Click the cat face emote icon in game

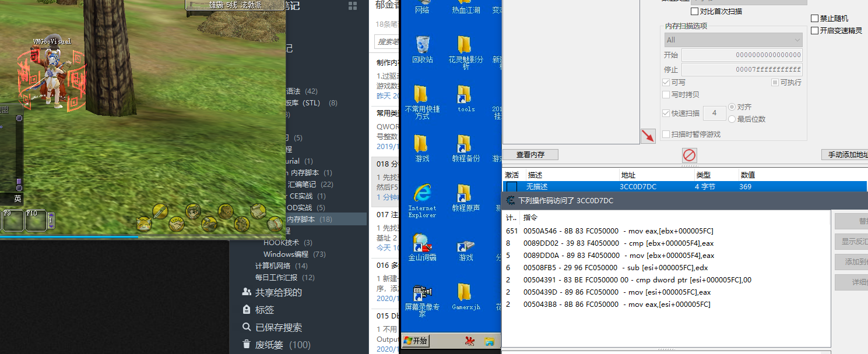click(x=143, y=224)
